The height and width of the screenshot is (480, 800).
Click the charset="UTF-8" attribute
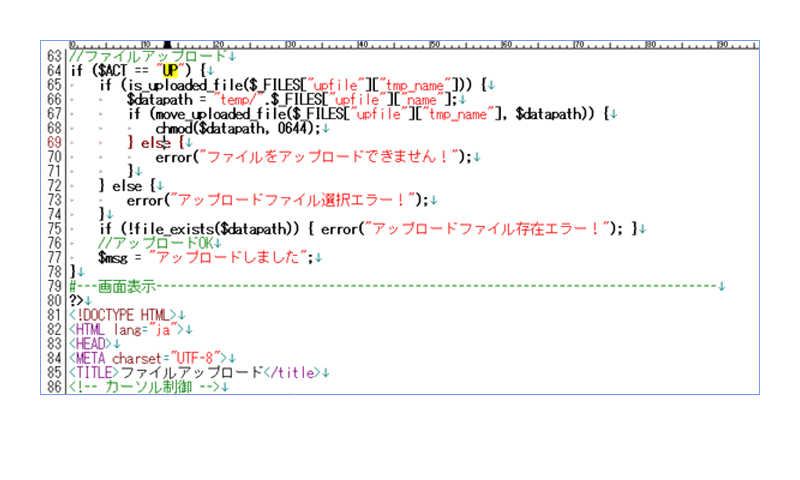[x=166, y=359]
